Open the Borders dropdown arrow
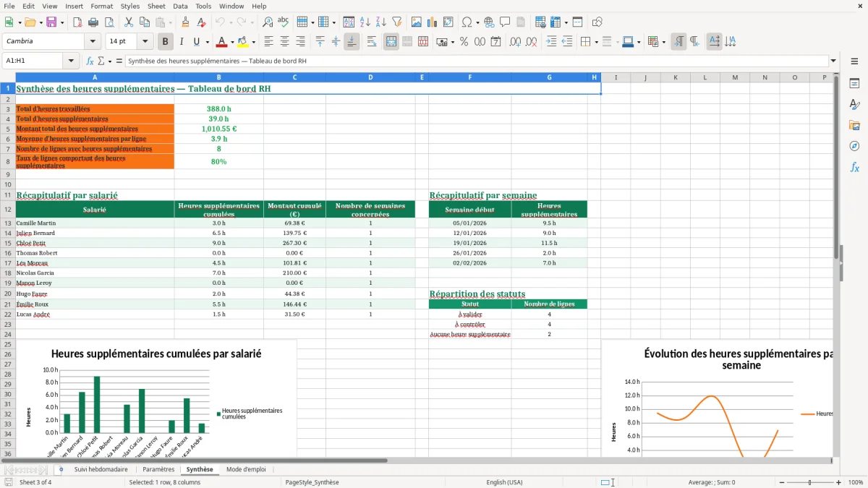868x488 pixels. click(x=596, y=41)
